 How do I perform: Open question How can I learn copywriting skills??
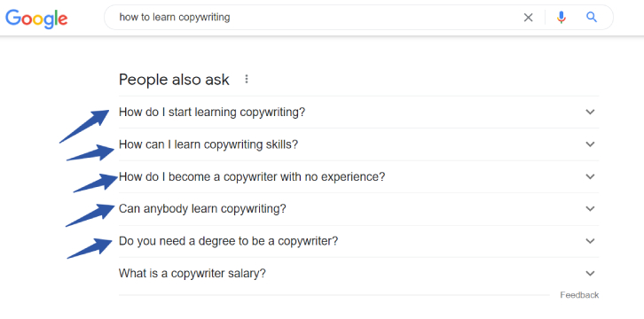point(208,144)
